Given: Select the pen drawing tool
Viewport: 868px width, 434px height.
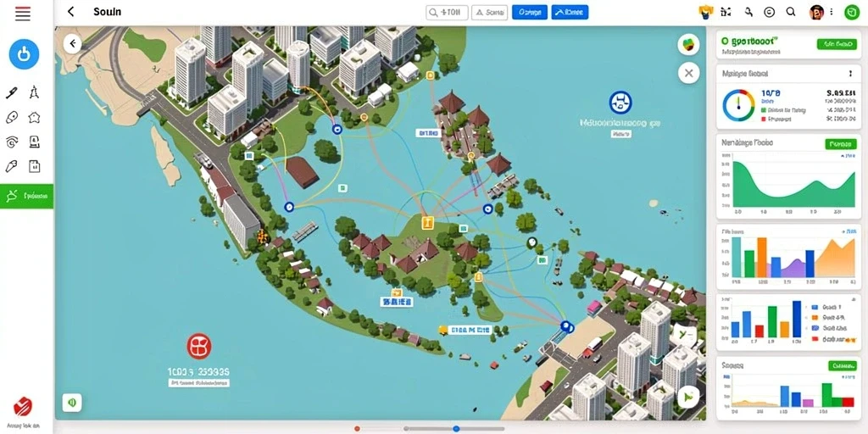Looking at the screenshot, I should (12, 92).
